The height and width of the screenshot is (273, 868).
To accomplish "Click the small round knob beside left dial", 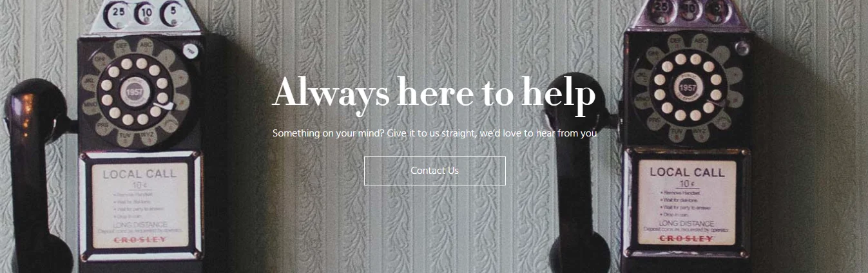I will (191, 50).
